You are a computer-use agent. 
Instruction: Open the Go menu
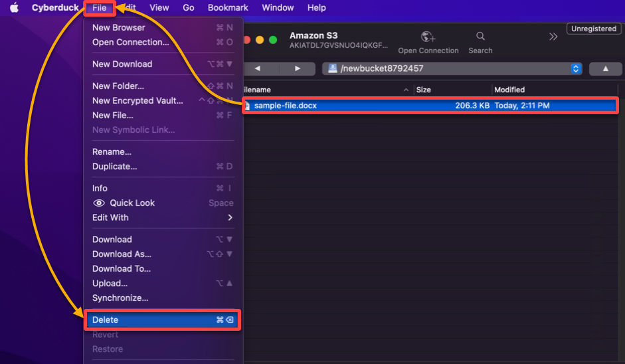point(188,7)
